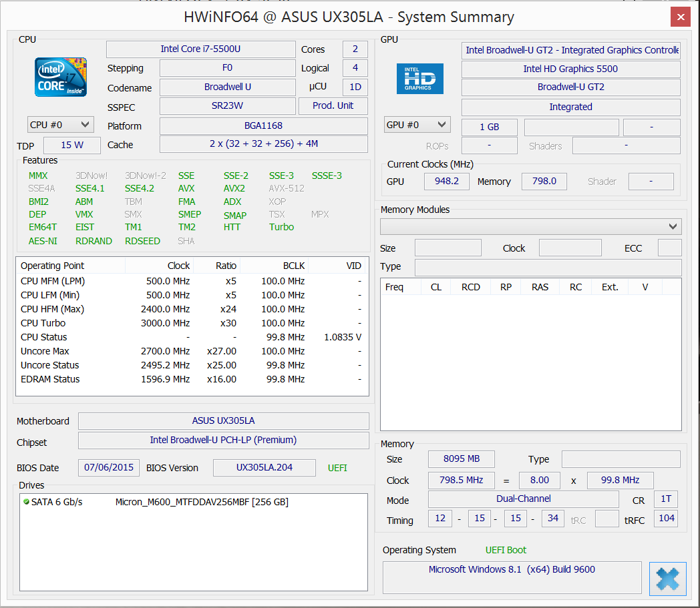
Task: Click the BIOS version UX305LA.204 field
Action: [265, 467]
